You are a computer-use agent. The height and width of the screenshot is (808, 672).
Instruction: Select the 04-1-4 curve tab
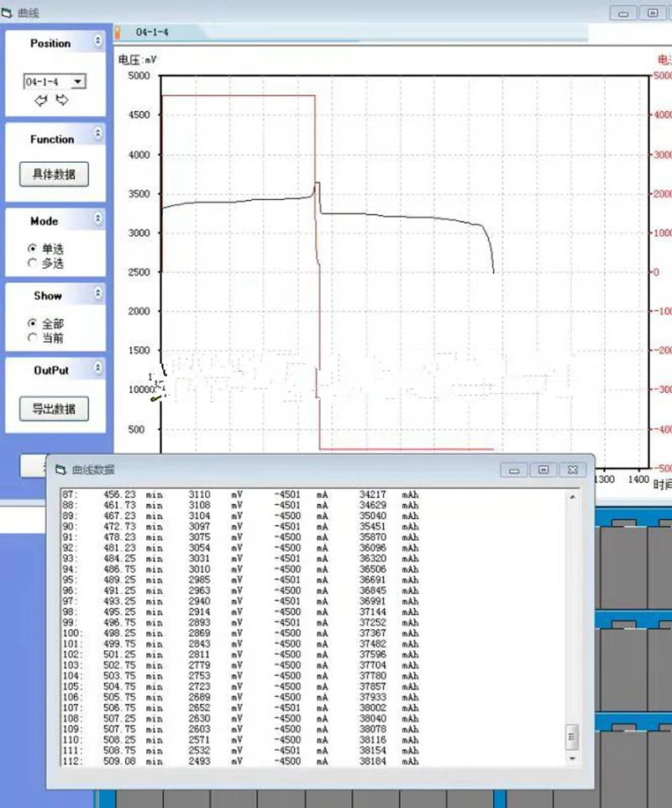[152, 32]
